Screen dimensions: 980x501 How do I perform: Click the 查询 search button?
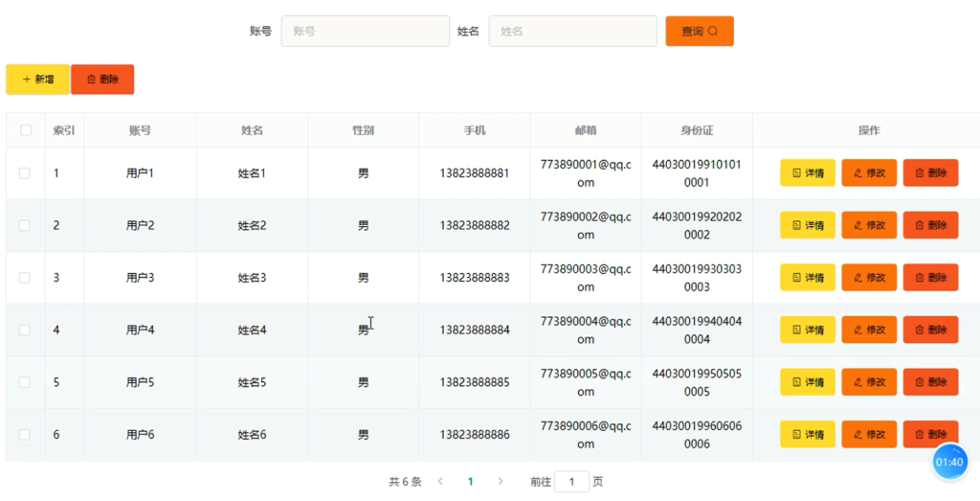(700, 32)
